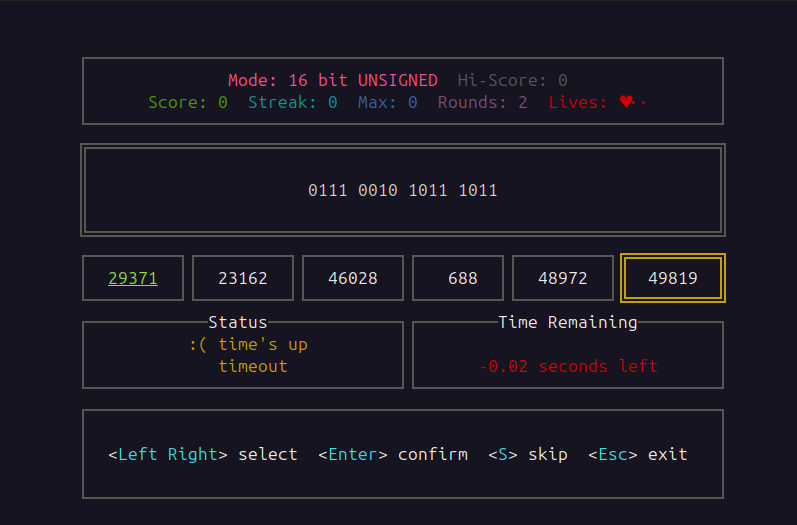Click the binary number 0111 0010 1011 1011
797x525 pixels.
tap(402, 190)
